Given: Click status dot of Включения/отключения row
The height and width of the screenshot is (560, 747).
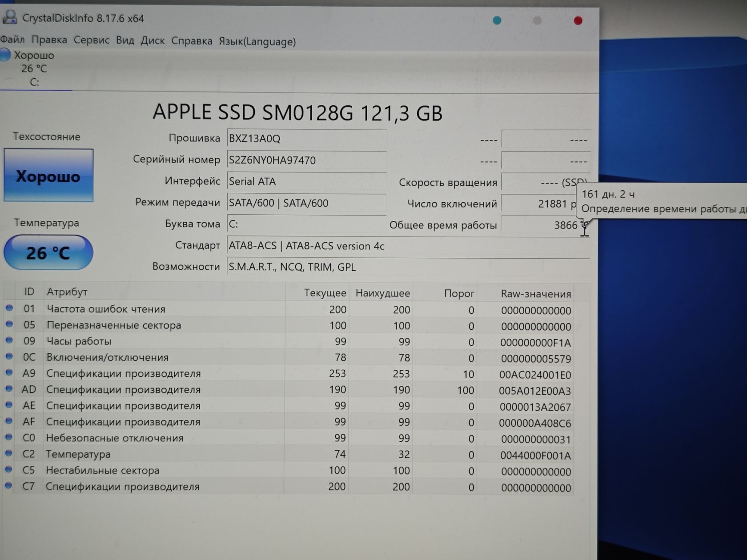Looking at the screenshot, I should tap(9, 356).
